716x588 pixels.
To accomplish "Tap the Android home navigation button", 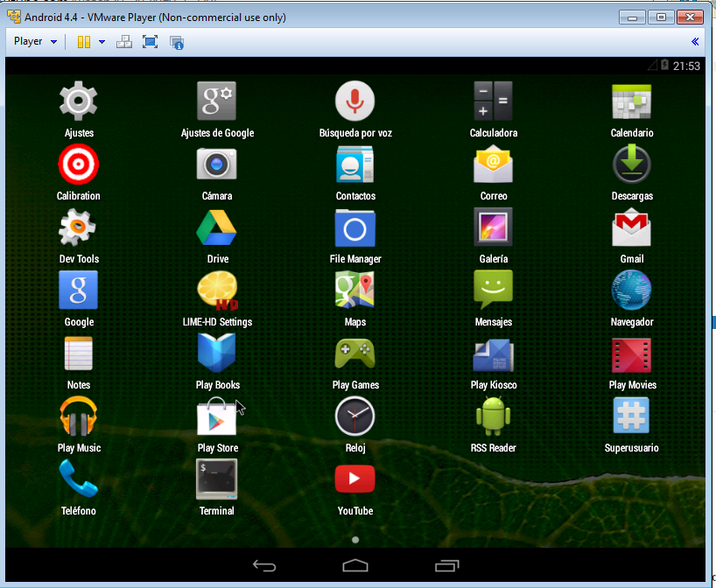I will [x=355, y=566].
